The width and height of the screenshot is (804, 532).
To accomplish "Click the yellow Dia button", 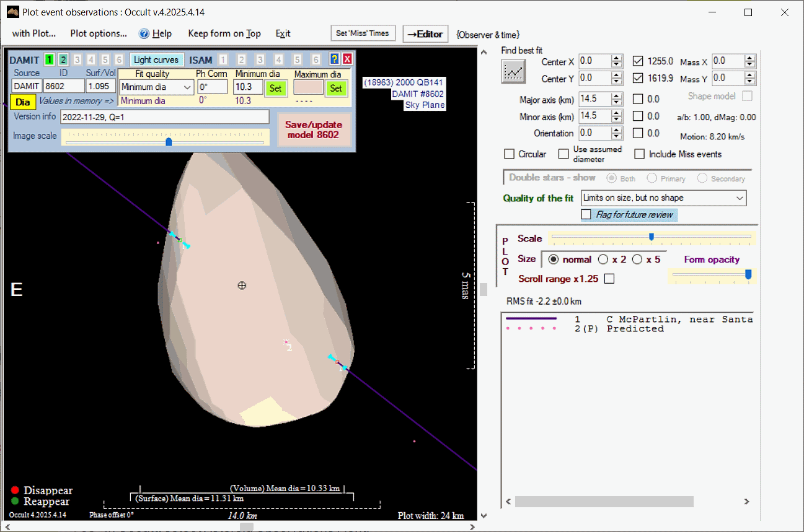I will tap(22, 102).
